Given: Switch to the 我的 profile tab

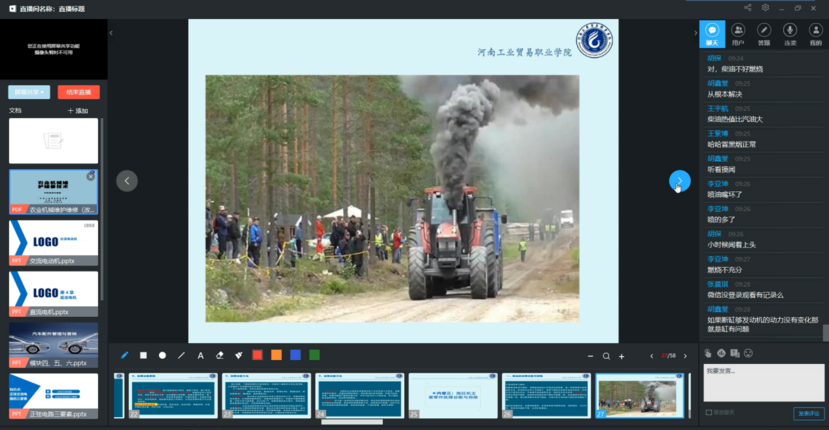Looking at the screenshot, I should [816, 34].
